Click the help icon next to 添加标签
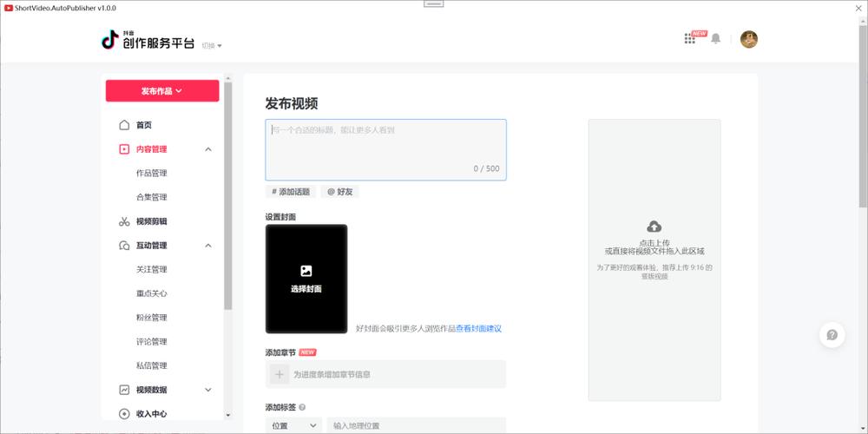Image resolution: width=868 pixels, height=434 pixels. pyautogui.click(x=302, y=407)
